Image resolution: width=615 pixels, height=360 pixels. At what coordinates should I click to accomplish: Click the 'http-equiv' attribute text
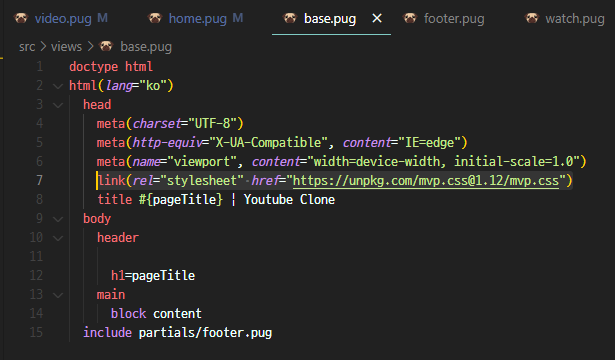(x=167, y=143)
